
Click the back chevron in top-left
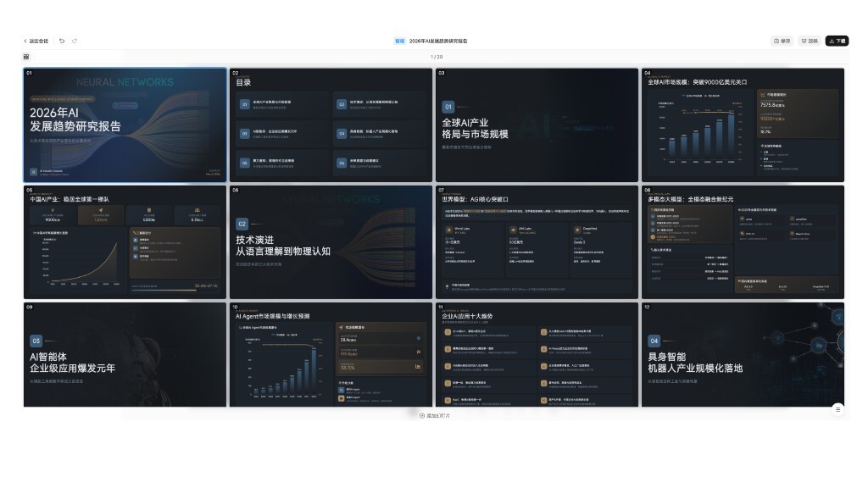click(25, 41)
